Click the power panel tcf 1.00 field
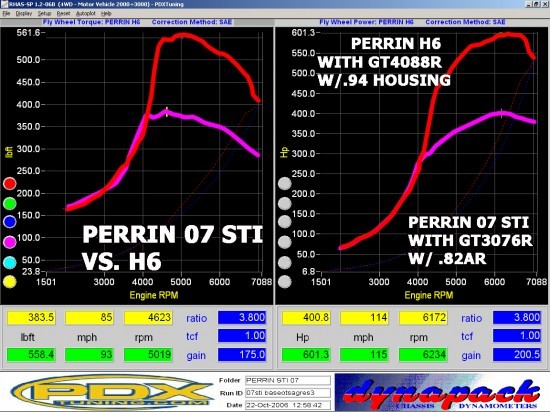Screen dimensions: 550x412 click(517, 336)
